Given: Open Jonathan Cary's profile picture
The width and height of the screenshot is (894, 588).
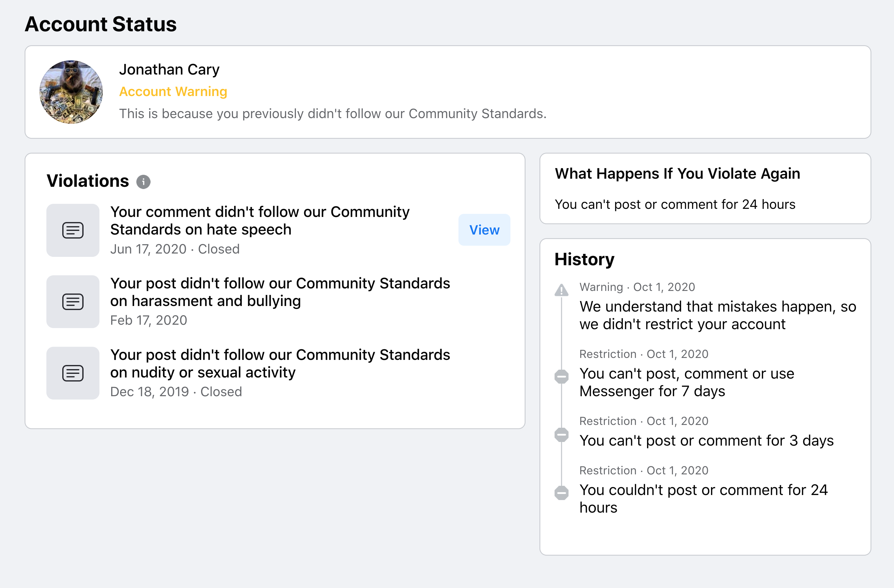Looking at the screenshot, I should [x=71, y=92].
